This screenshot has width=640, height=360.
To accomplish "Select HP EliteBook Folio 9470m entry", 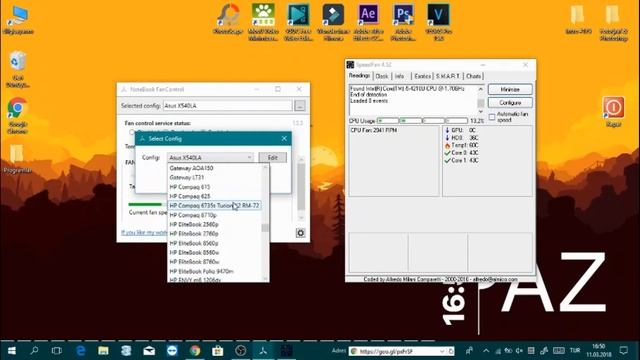I will click(215, 271).
